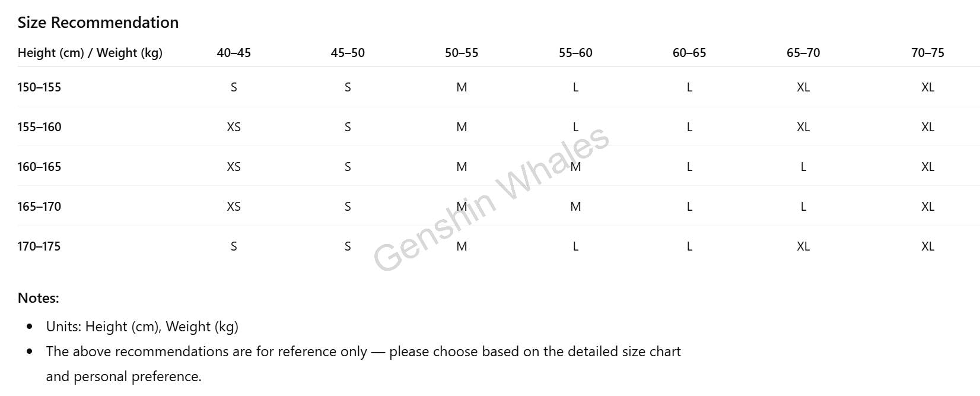Image resolution: width=980 pixels, height=396 pixels.
Task: Click the 160–165 height row label
Action: coord(39,167)
